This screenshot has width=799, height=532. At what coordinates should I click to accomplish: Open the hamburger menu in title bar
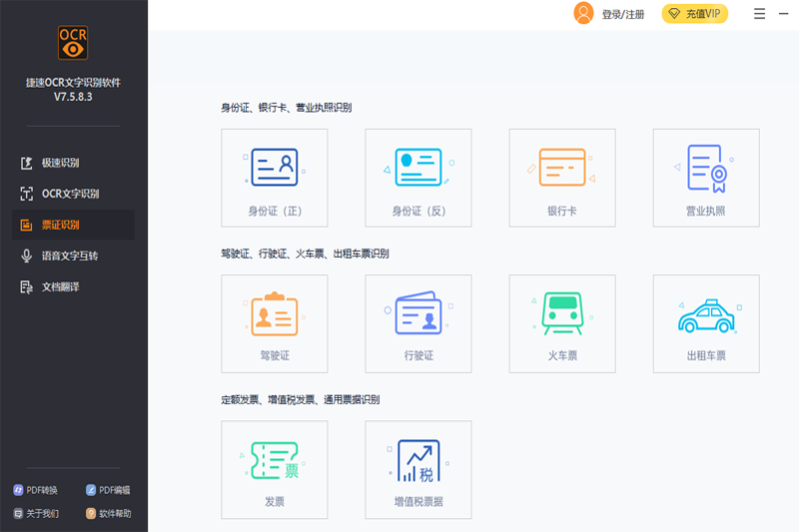tap(759, 14)
